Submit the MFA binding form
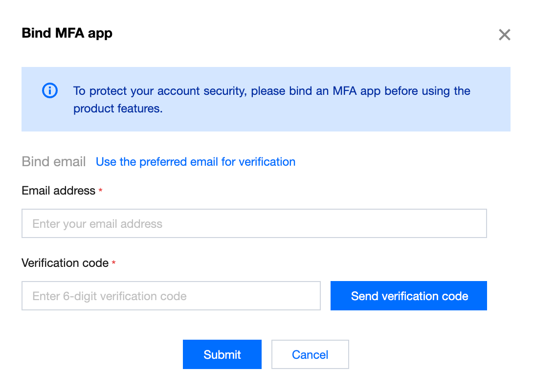534x392 pixels. (x=222, y=354)
